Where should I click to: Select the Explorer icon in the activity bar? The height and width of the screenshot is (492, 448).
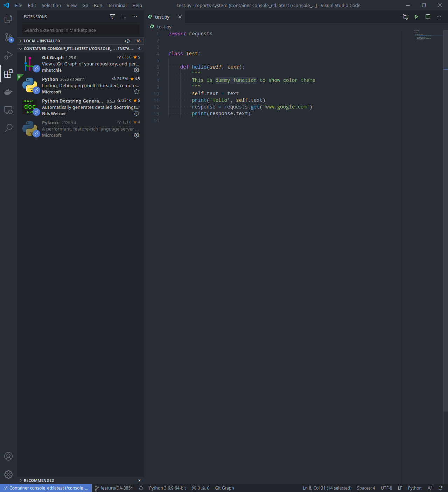click(8, 19)
